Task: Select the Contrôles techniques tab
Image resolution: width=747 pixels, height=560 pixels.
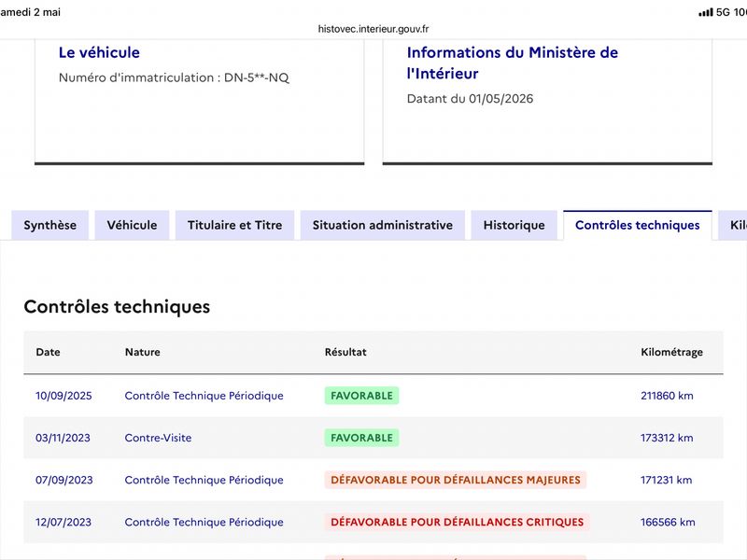Action: pyautogui.click(x=638, y=225)
